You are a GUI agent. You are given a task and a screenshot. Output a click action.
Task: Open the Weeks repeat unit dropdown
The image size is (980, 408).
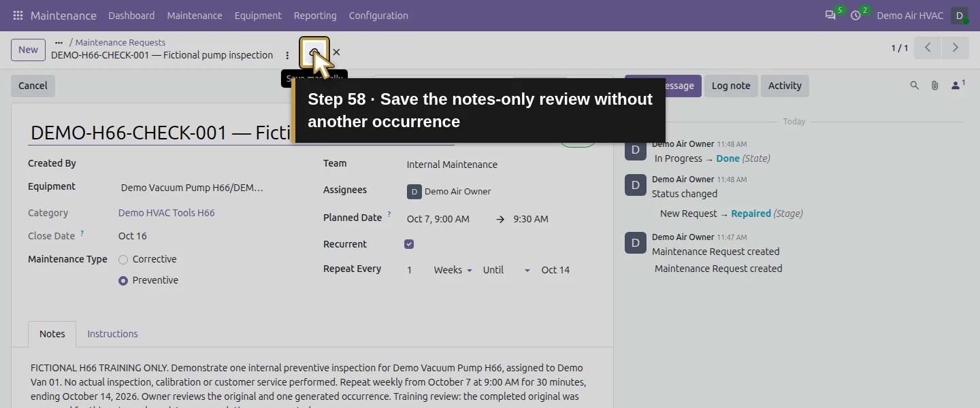pyautogui.click(x=453, y=270)
